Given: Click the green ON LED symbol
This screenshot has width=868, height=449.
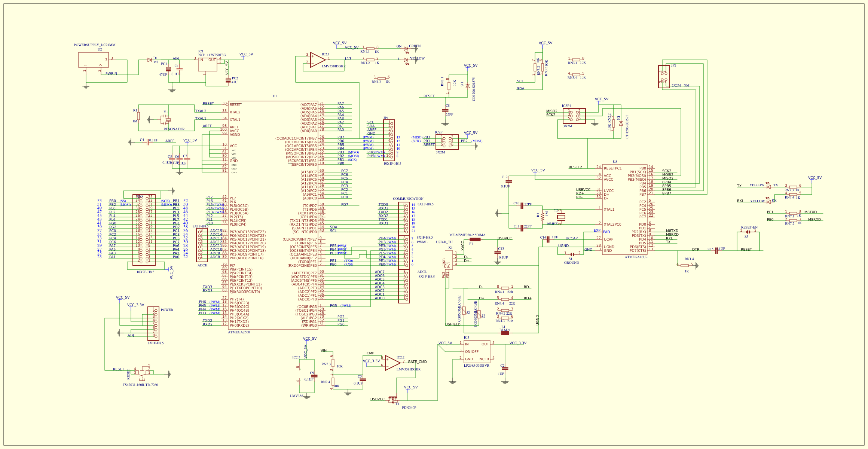Looking at the screenshot, I should 406,49.
